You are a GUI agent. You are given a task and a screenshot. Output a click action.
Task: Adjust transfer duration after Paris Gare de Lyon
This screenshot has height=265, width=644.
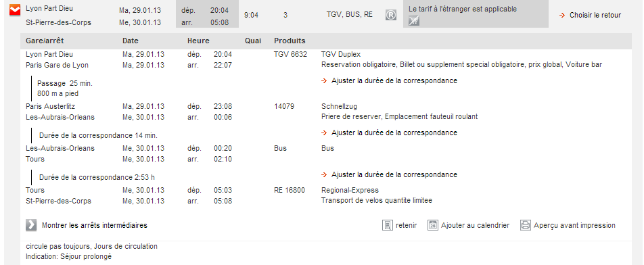394,81
